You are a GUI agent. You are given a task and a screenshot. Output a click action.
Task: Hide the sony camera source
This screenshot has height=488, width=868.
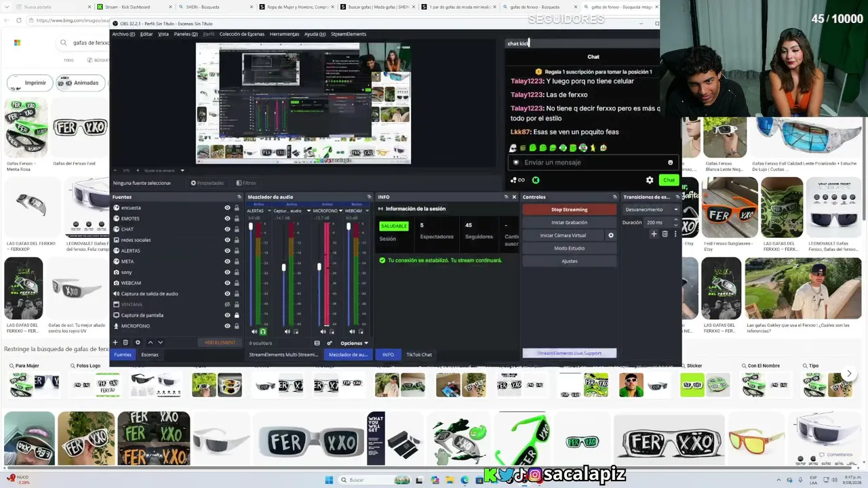point(227,272)
